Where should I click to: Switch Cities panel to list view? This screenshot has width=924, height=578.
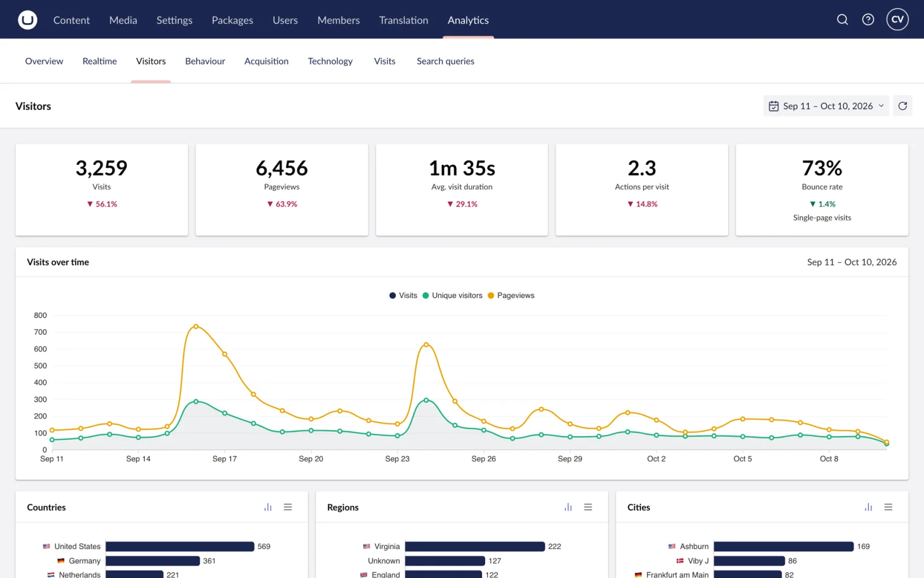(888, 507)
